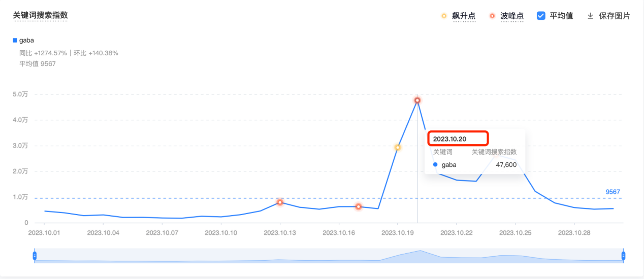Select the yellow surge marker at 2023.10.19
This screenshot has height=279, width=644.
(x=398, y=148)
